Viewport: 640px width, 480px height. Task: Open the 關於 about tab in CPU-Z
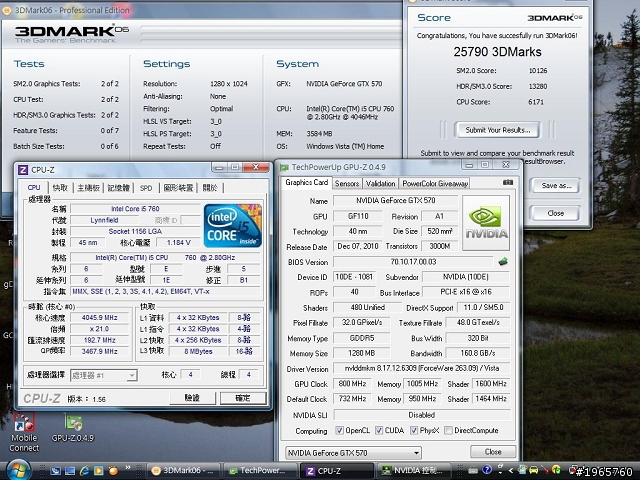coord(210,188)
